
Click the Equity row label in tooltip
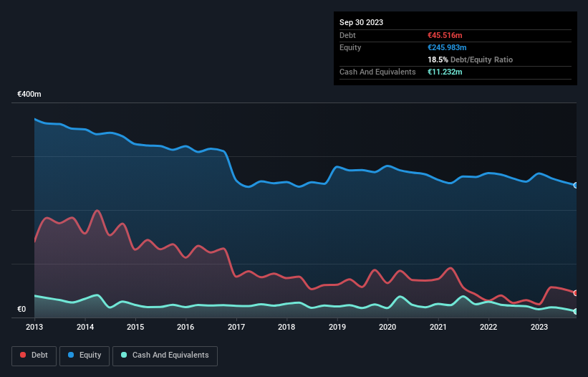coord(350,47)
